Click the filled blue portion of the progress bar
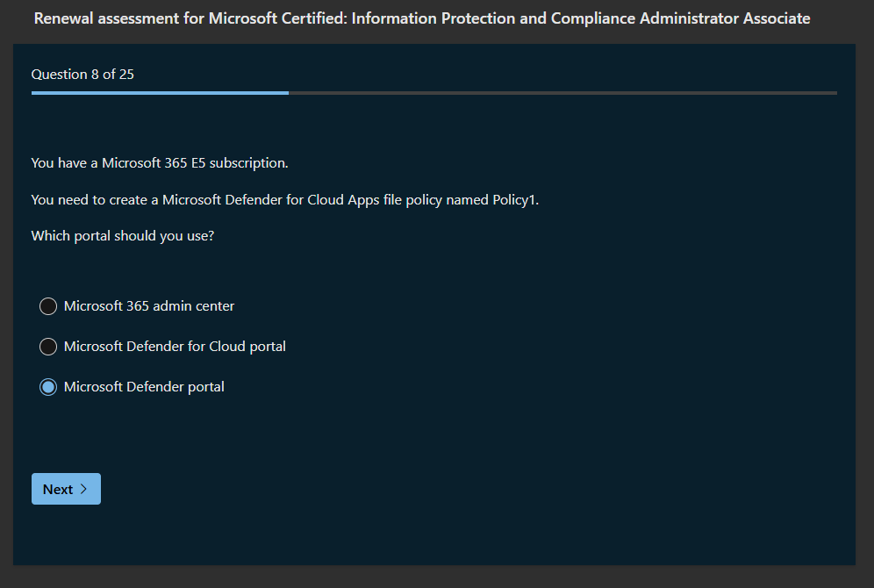The image size is (874, 588). (x=160, y=92)
